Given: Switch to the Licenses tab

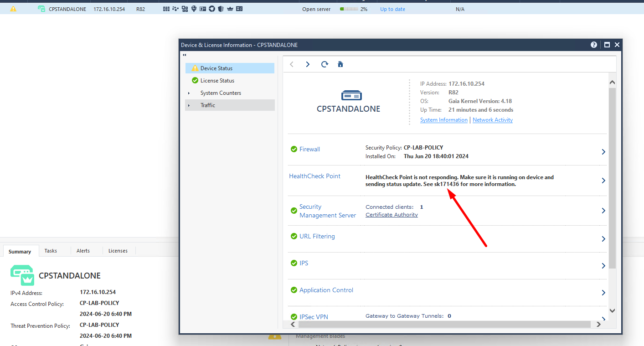Looking at the screenshot, I should 118,251.
